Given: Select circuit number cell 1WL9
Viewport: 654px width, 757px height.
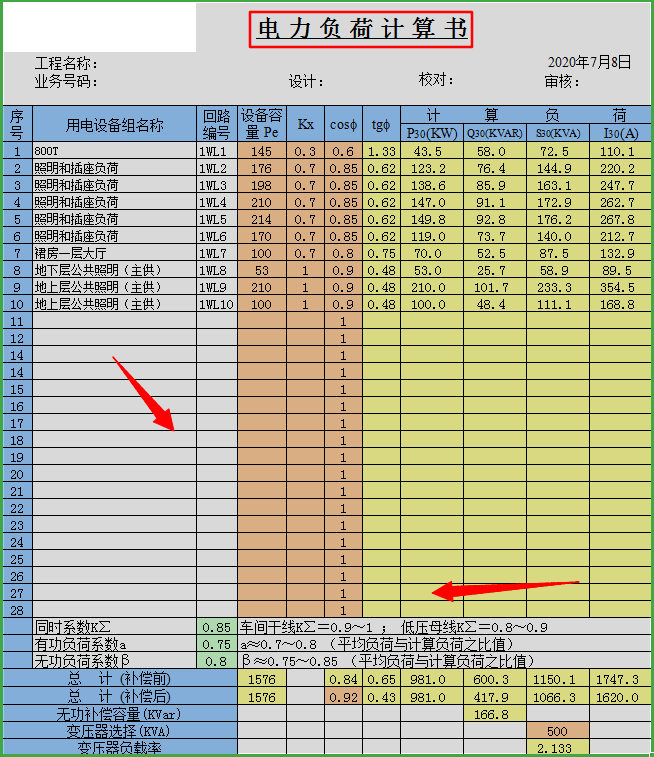Looking at the screenshot, I should tap(217, 287).
